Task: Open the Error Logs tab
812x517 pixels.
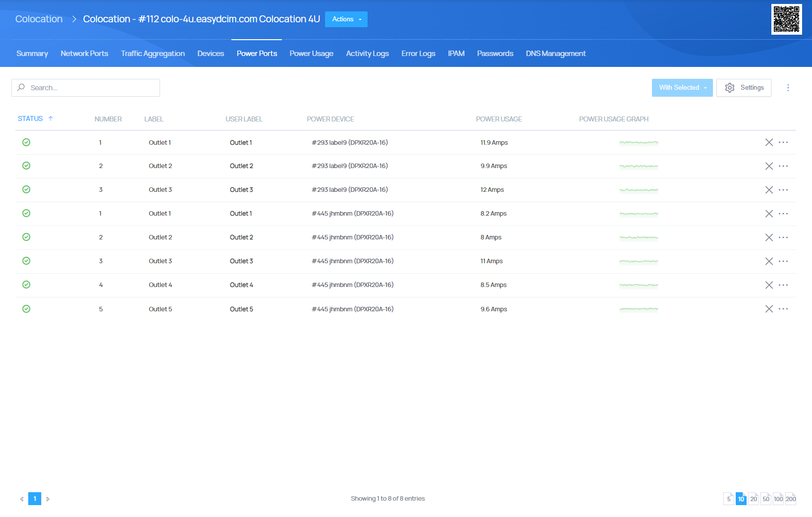Action: (418, 54)
